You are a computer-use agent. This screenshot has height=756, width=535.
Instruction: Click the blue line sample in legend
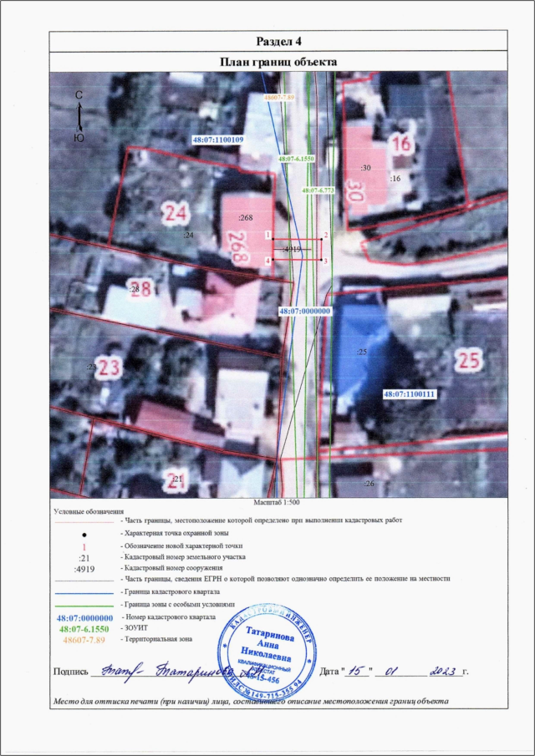click(84, 591)
